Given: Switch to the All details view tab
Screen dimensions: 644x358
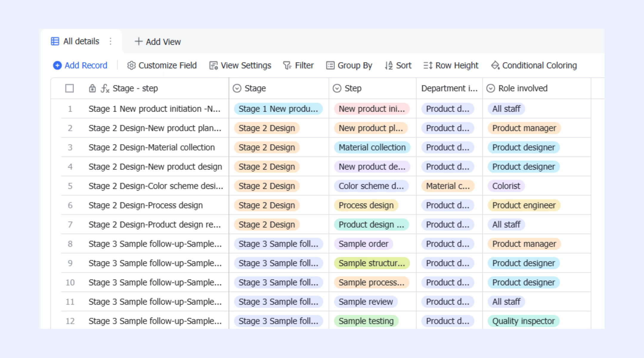Looking at the screenshot, I should pyautogui.click(x=75, y=41).
